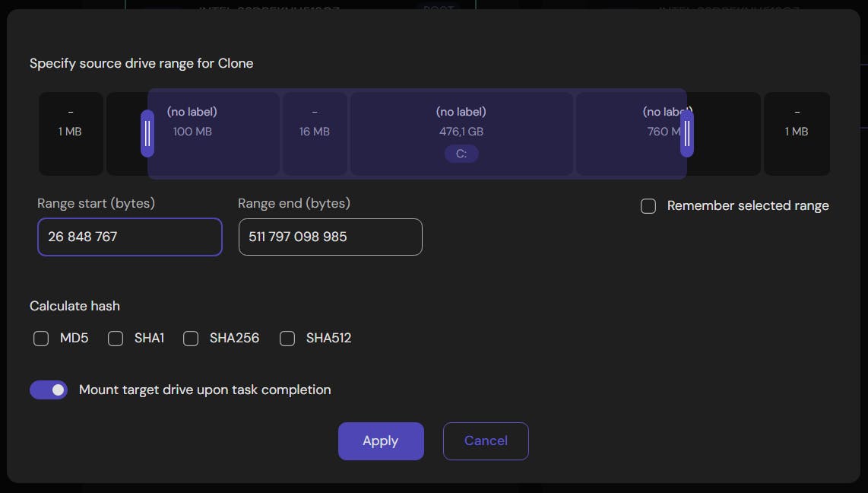Image resolution: width=868 pixels, height=493 pixels.
Task: Select the leftmost 1 MB partition block
Action: (x=71, y=133)
